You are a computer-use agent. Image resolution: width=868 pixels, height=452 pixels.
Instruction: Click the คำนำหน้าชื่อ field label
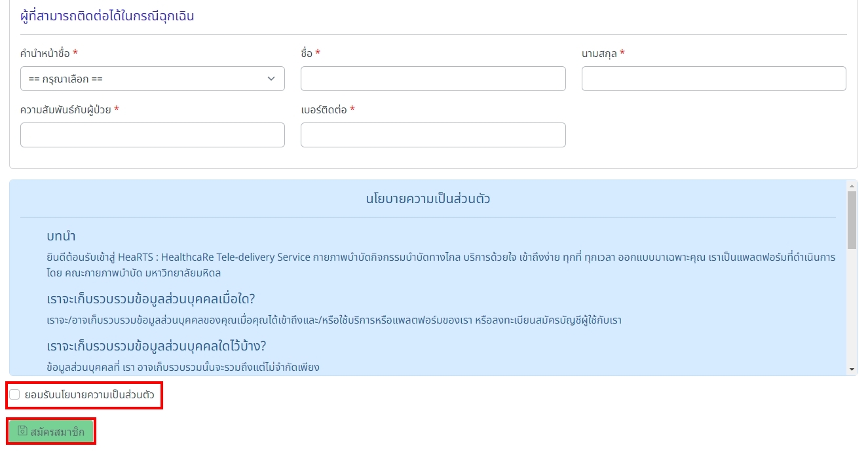[x=45, y=53]
